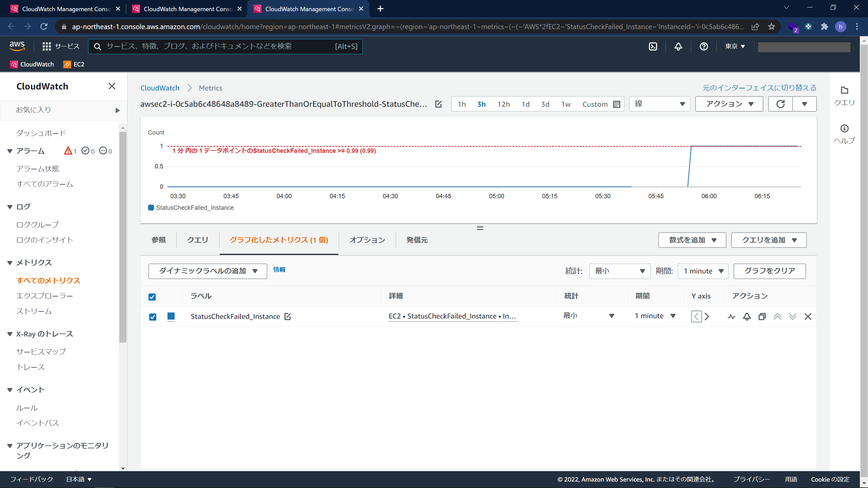
Task: Uncheck the StatusCheckFailed_Instance metric checkbox
Action: click(x=153, y=317)
